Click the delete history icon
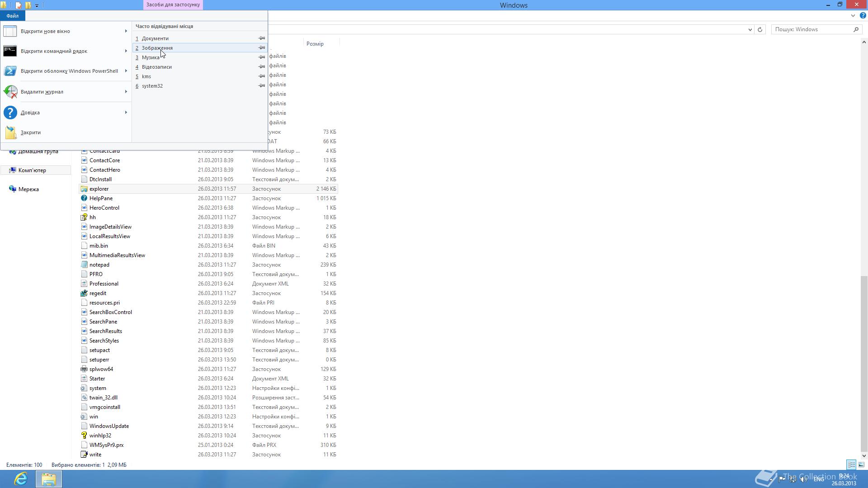Image resolution: width=868 pixels, height=488 pixels. tap(10, 92)
